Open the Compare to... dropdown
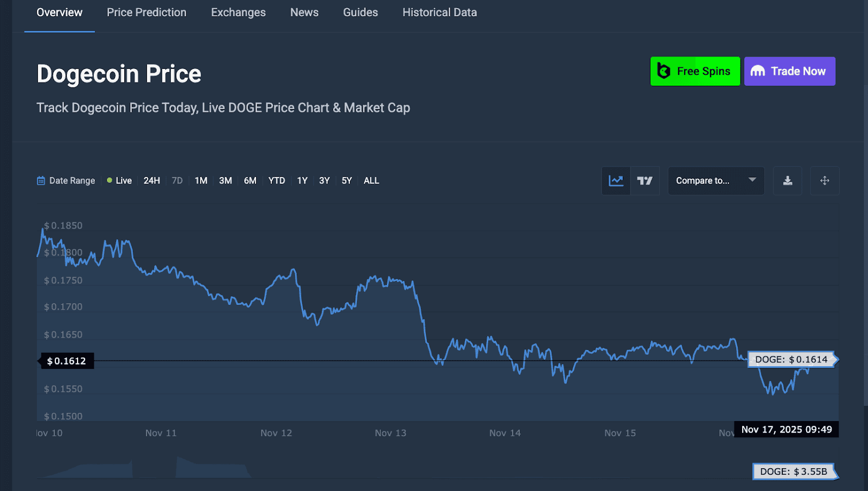The image size is (868, 491). 703,181
